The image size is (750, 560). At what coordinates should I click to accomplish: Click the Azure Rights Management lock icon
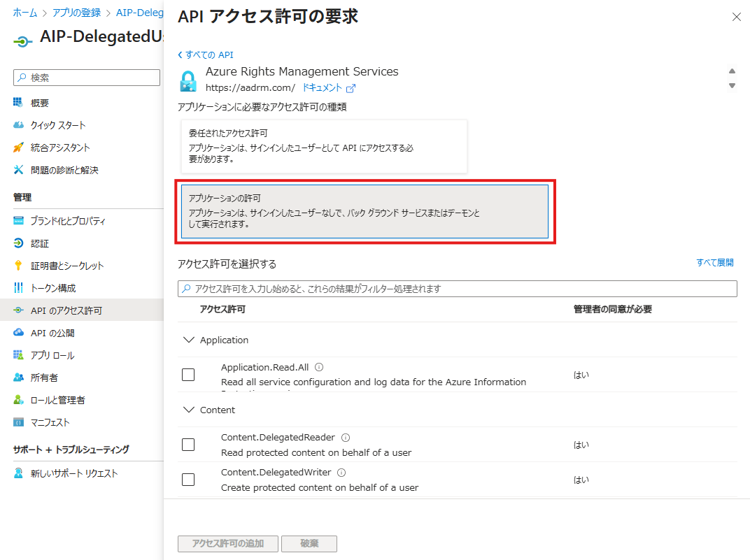click(188, 81)
